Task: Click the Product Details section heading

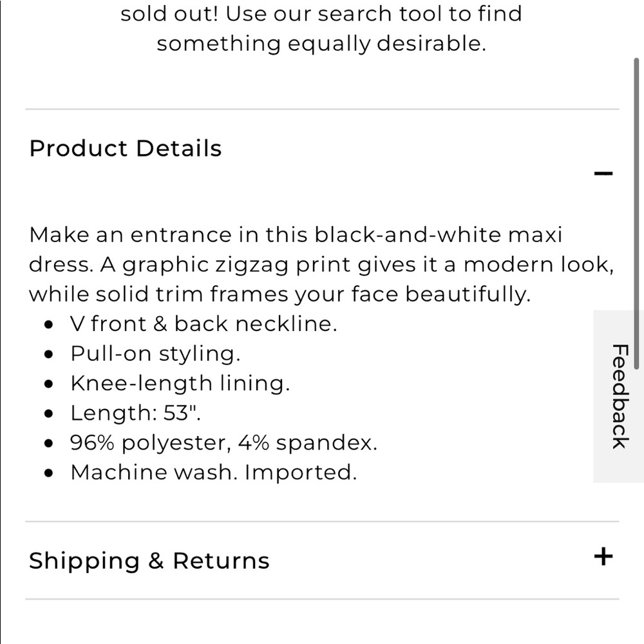Action: coord(126,148)
